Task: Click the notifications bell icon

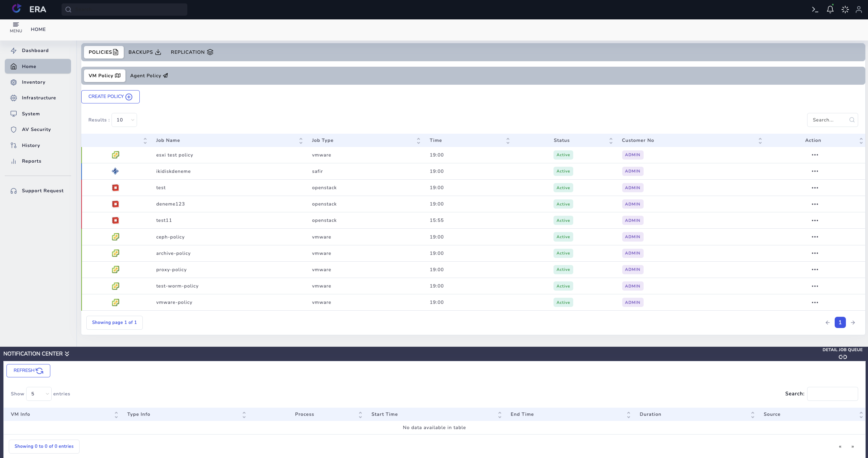Action: [x=830, y=10]
